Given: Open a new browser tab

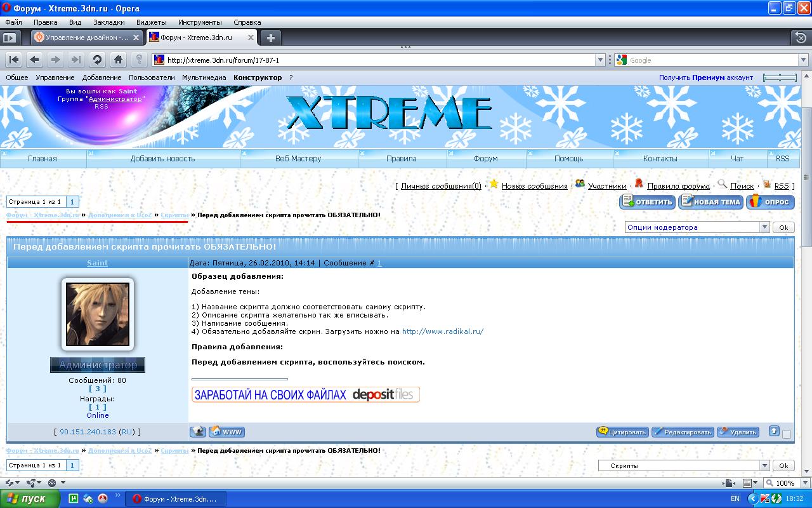Looking at the screenshot, I should pos(271,37).
